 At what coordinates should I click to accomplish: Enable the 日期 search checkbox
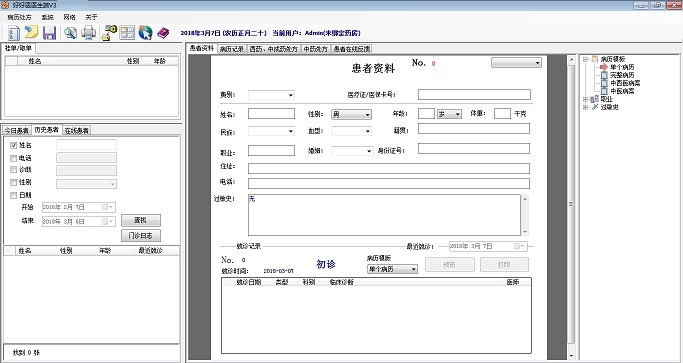14,195
